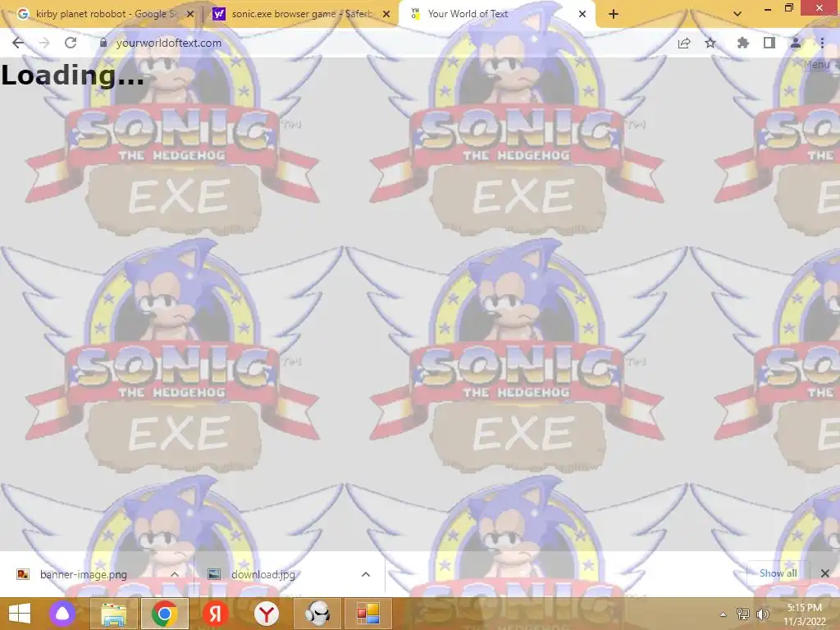Open the grey round-figure taskbar app
This screenshot has height=630, width=840.
pos(317,614)
